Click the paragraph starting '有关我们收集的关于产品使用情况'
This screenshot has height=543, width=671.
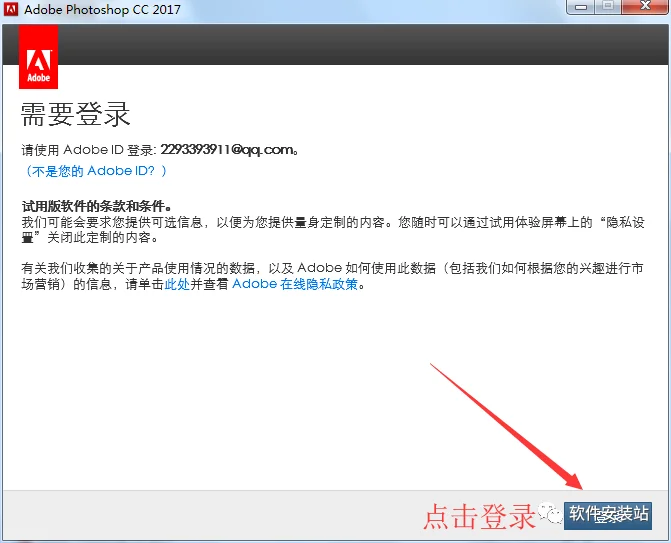(x=333, y=276)
